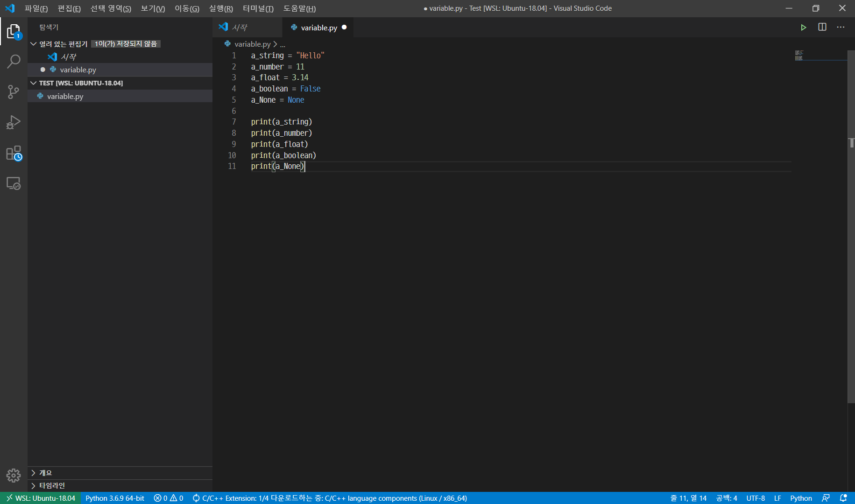
Task: Open the 보기(V) menu
Action: [153, 8]
